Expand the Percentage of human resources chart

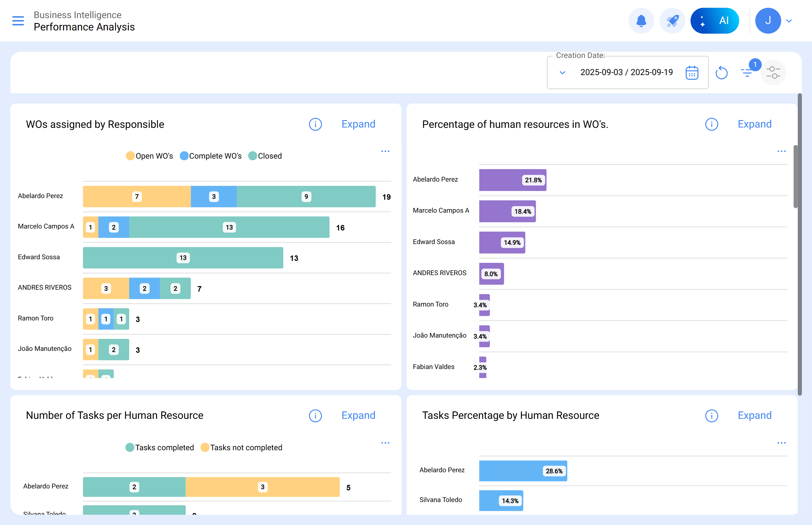click(754, 124)
